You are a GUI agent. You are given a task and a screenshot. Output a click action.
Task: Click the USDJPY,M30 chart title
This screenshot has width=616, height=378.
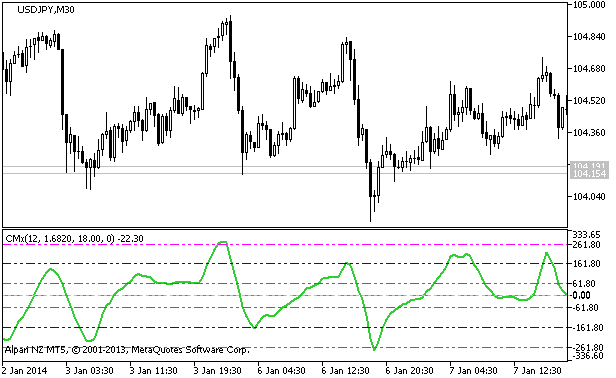coord(46,10)
